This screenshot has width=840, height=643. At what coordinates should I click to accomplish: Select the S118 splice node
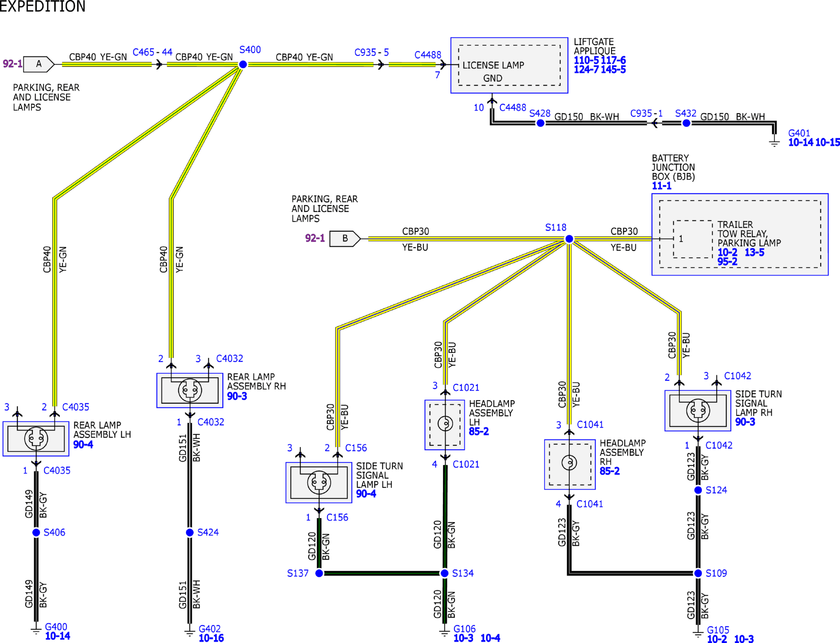click(x=569, y=239)
